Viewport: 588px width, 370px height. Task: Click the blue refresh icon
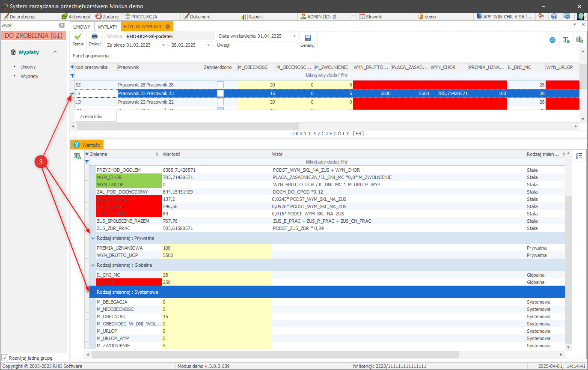(552, 40)
